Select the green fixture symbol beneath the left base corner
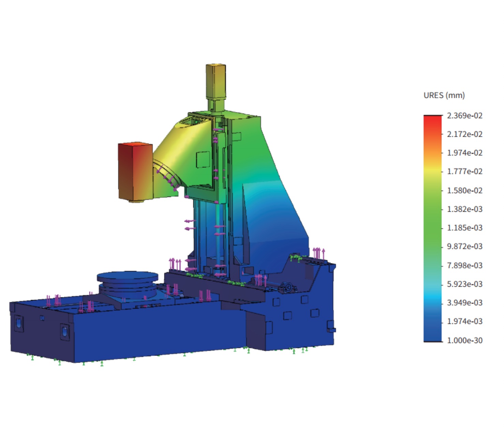The height and width of the screenshot is (435, 504). point(32,357)
